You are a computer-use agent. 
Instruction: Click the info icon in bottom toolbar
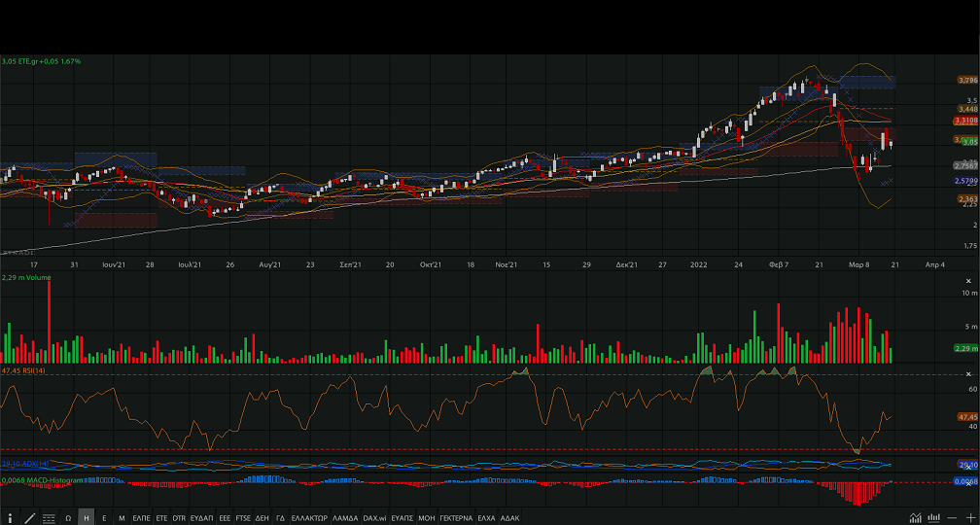(11, 518)
